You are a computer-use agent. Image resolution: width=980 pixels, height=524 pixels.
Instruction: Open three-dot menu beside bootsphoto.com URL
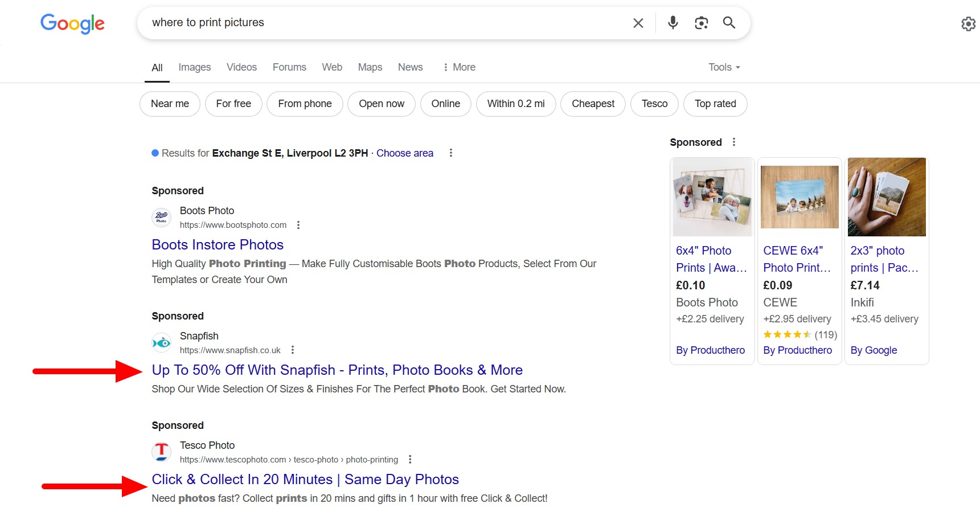[298, 225]
